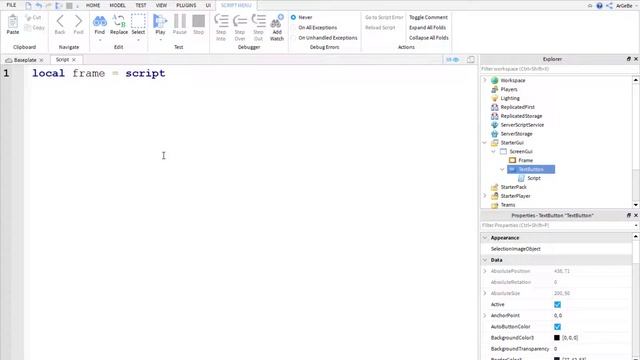Click the Filter Properties search field
Viewport: 640px width, 360px height.
point(557,225)
